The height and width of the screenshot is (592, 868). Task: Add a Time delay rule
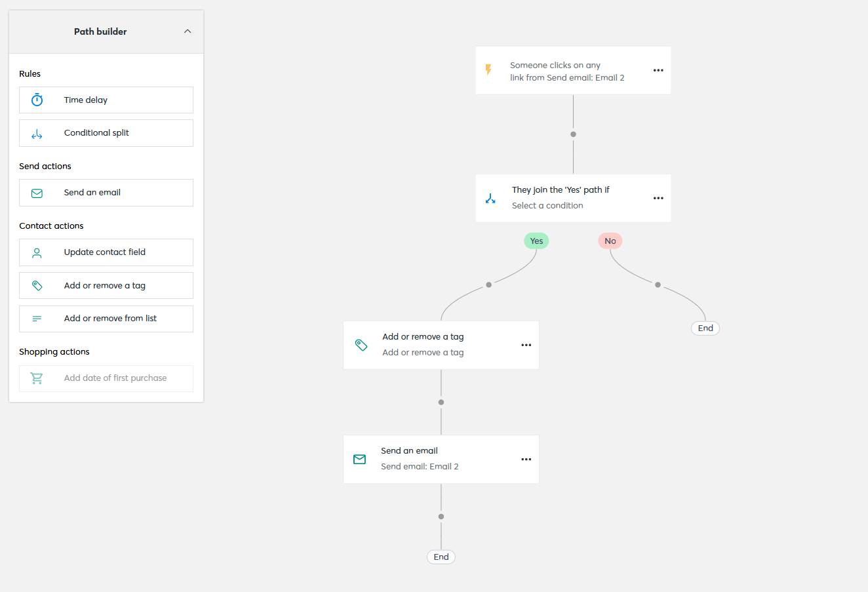[106, 100]
